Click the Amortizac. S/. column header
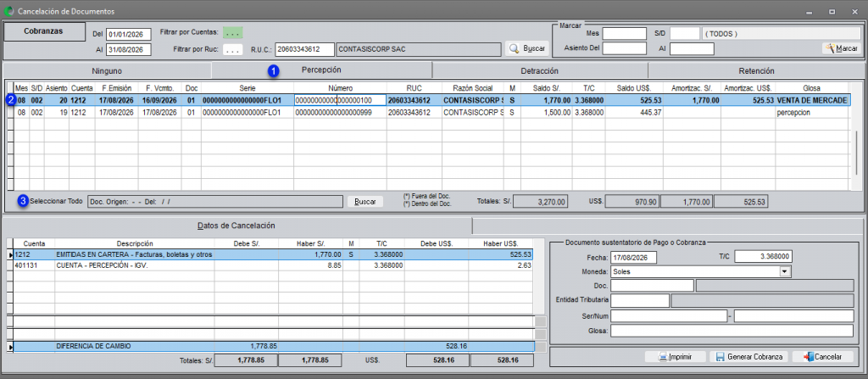 pyautogui.click(x=692, y=88)
